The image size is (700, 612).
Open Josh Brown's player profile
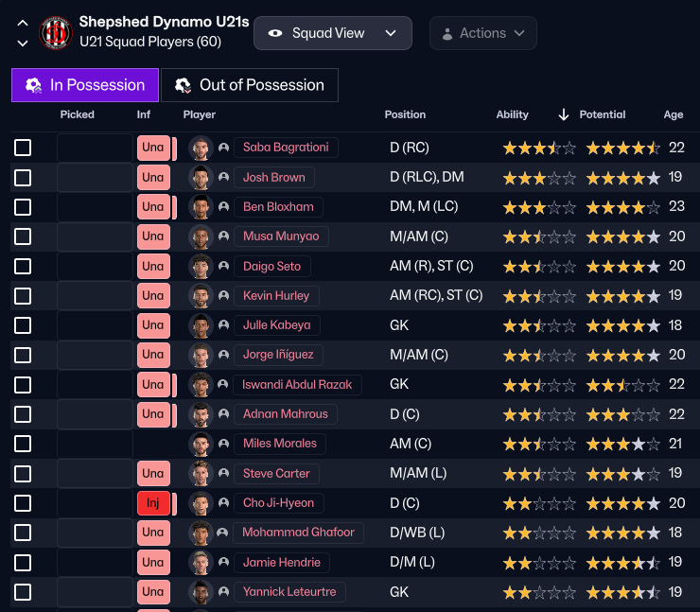pos(274,177)
